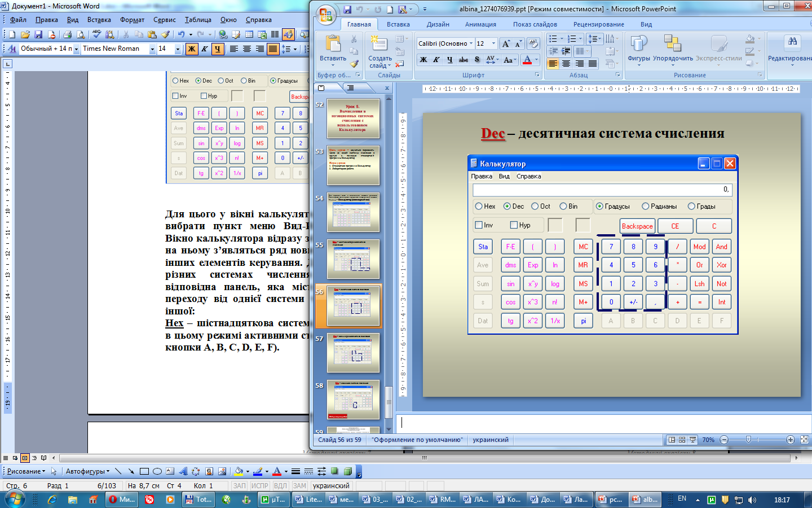This screenshot has width=812, height=508.
Task: Click red Font Color A in Drawing toolbar
Action: click(x=276, y=471)
